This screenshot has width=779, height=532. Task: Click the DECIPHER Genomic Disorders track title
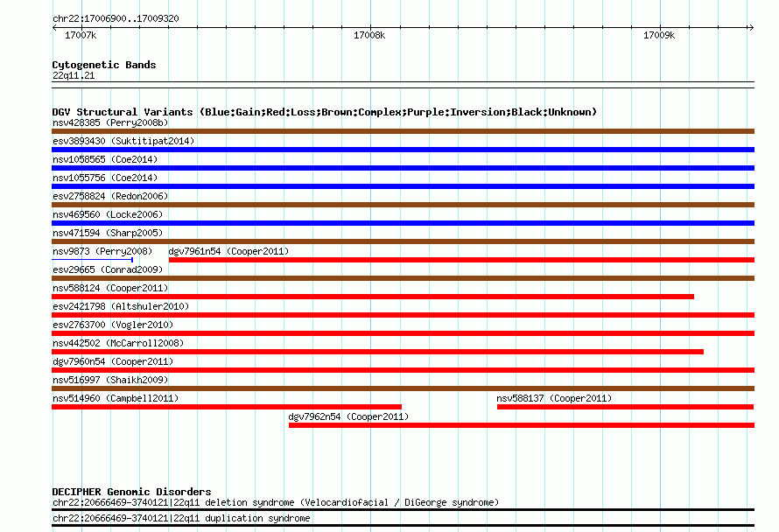(131, 492)
